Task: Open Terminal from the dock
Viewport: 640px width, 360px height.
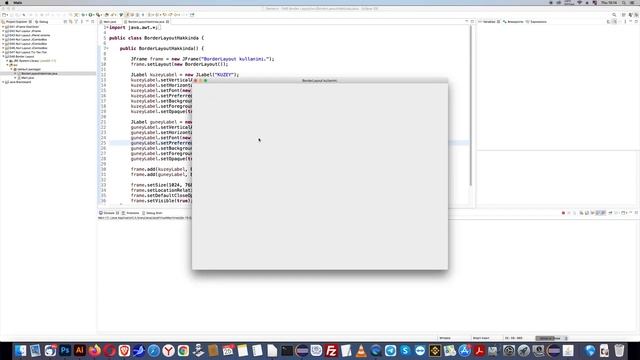Action: (x=287, y=351)
